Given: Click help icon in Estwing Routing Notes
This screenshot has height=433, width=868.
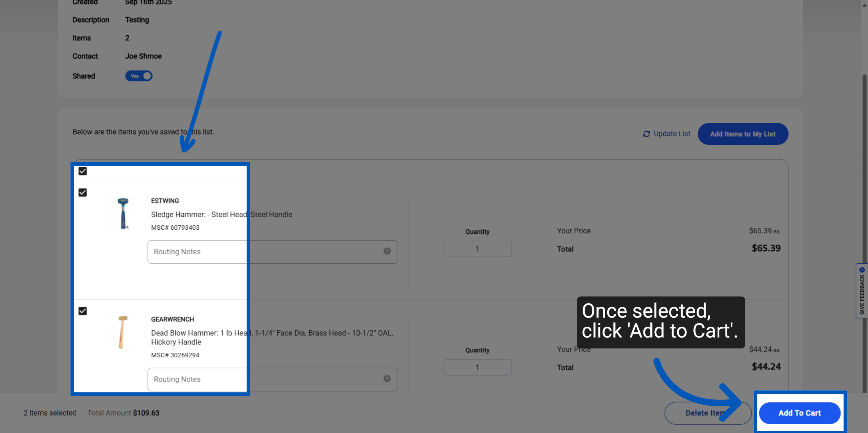Looking at the screenshot, I should point(387,251).
